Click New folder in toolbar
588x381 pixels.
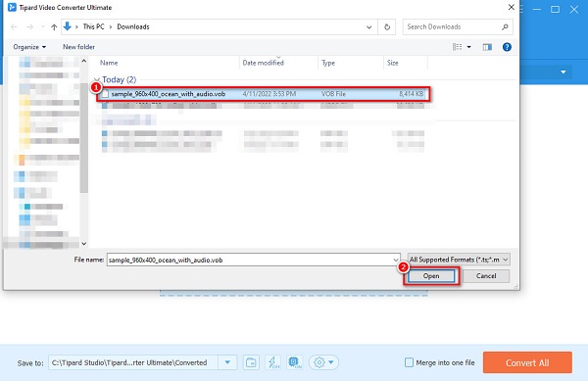tap(78, 47)
